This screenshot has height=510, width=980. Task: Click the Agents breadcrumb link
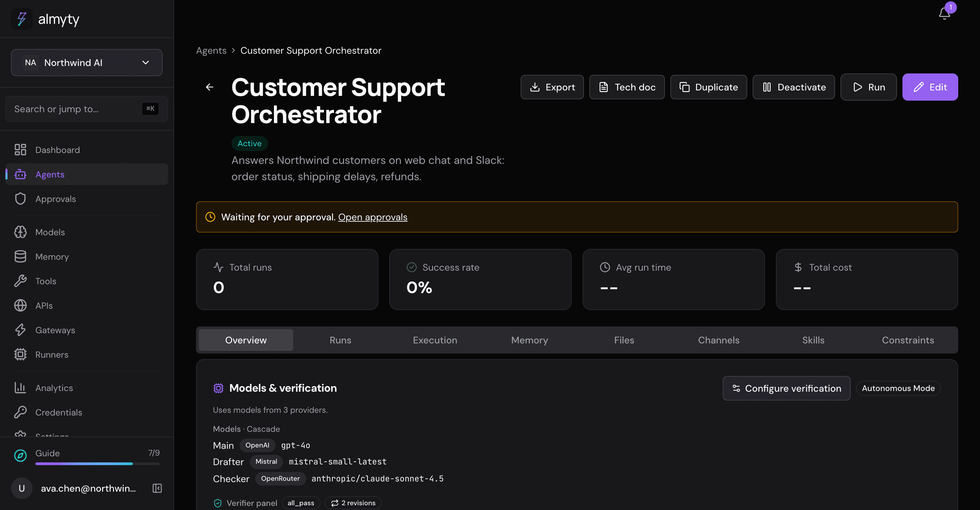(x=211, y=51)
